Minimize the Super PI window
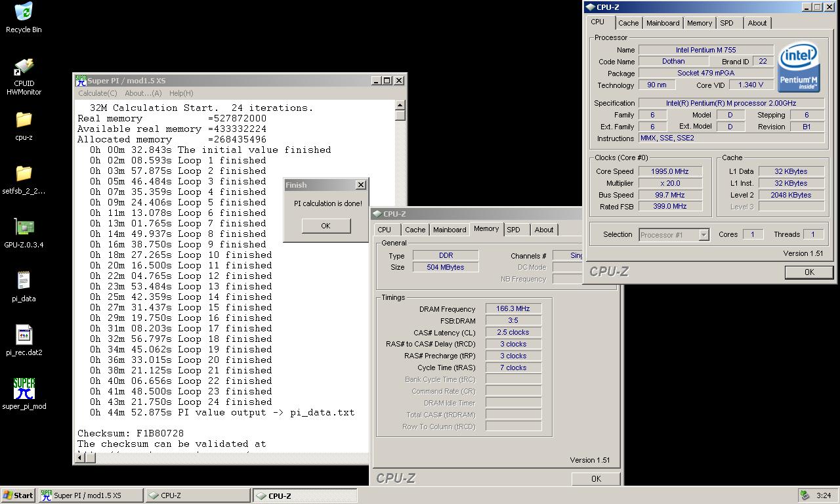Screen dimensions: 840x504 point(376,81)
